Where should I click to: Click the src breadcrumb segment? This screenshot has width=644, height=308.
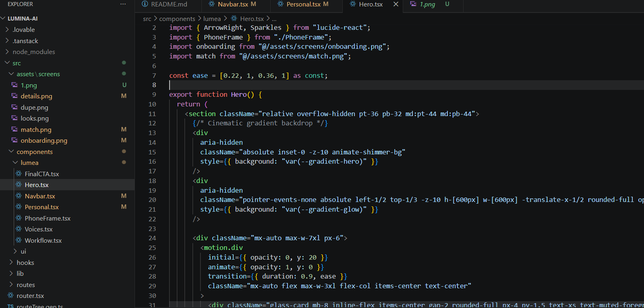(x=147, y=19)
